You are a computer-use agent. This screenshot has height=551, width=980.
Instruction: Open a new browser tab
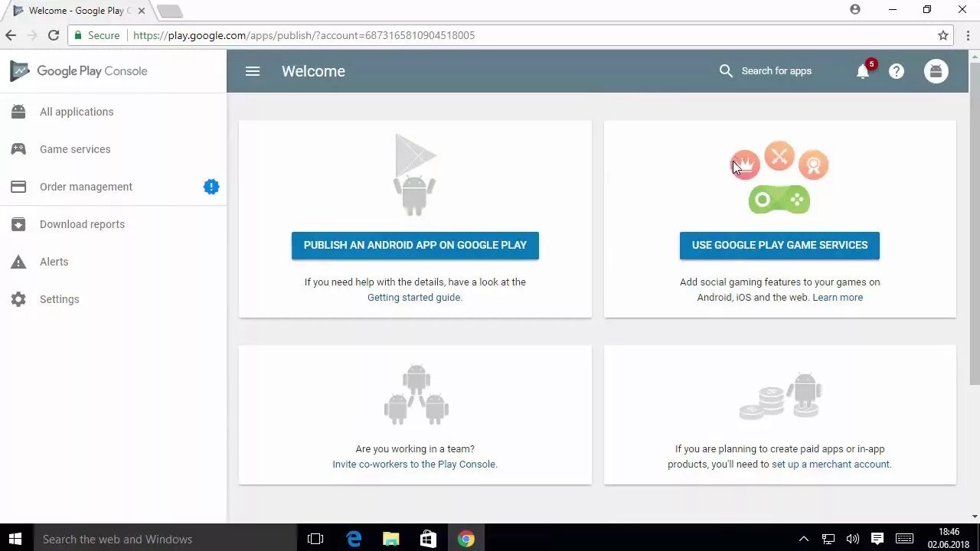tap(170, 11)
